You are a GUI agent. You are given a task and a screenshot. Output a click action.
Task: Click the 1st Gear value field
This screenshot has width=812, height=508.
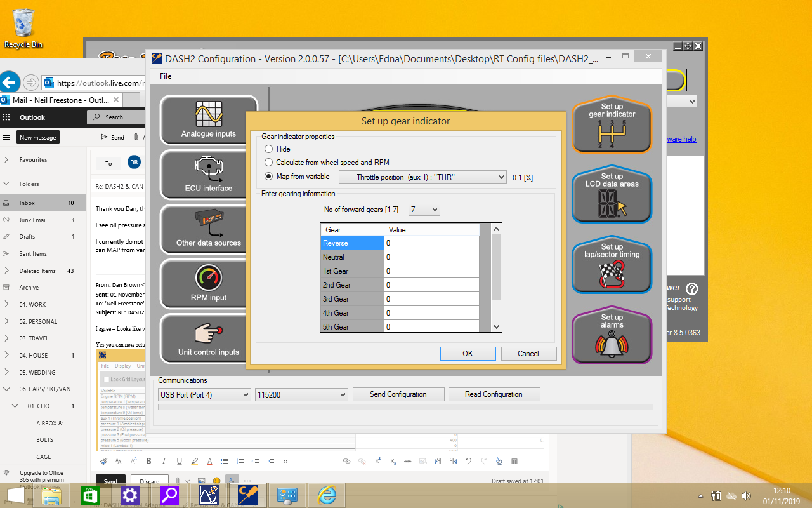(x=431, y=271)
